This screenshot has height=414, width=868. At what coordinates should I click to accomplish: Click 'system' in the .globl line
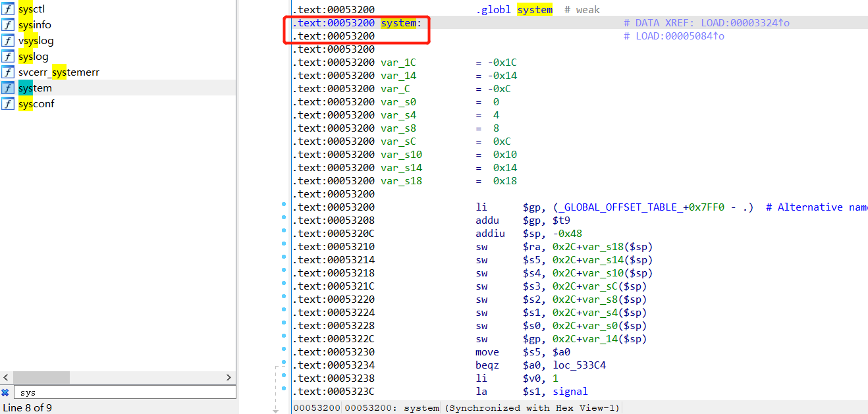535,10
